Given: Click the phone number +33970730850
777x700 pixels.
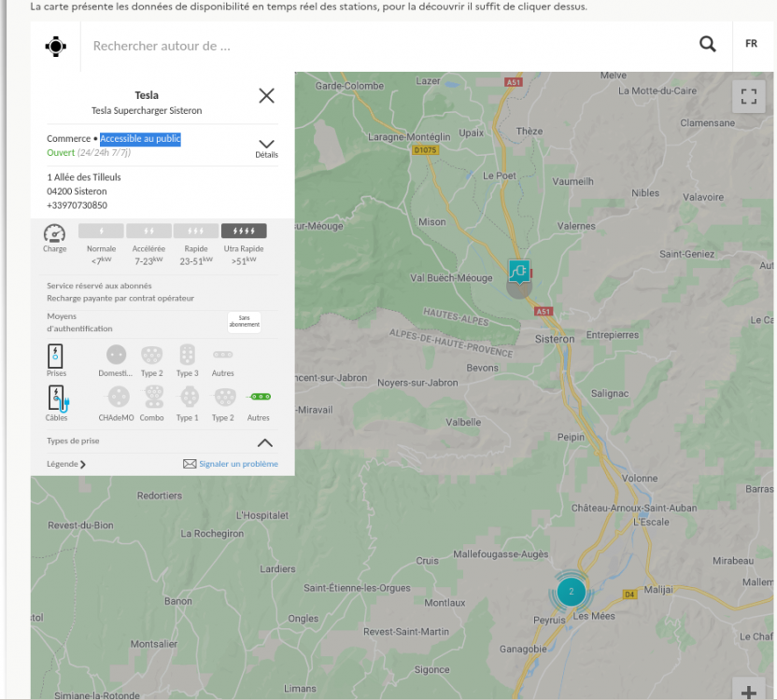Looking at the screenshot, I should coord(77,205).
